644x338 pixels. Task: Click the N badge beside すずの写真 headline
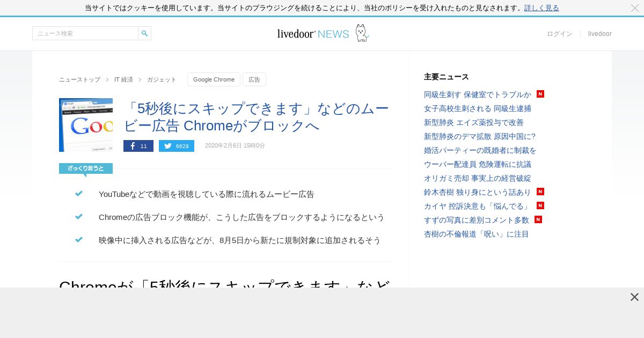[x=538, y=219]
